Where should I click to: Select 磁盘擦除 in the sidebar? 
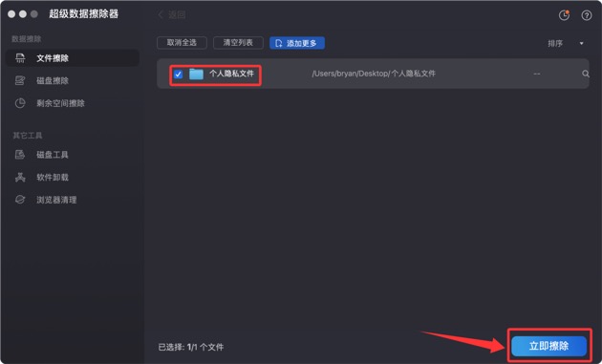[x=73, y=80]
